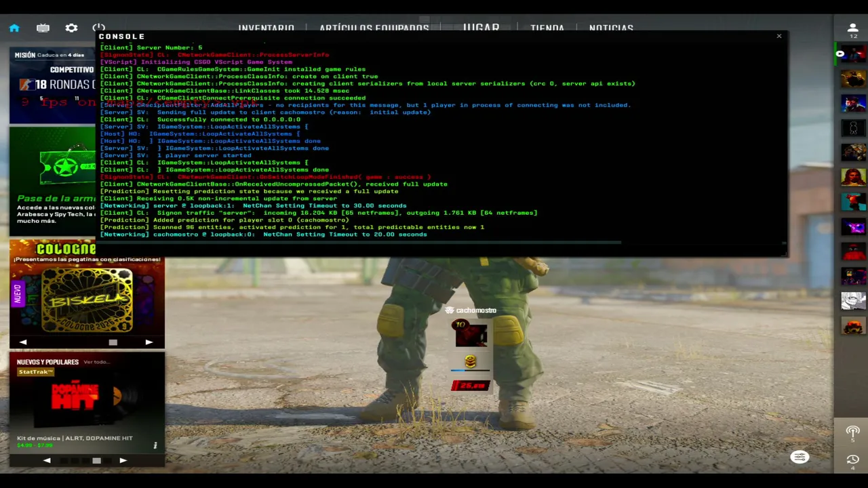Screen dimensions: 868x488
Task: Open the broadcast antenna icon
Action: click(x=852, y=432)
